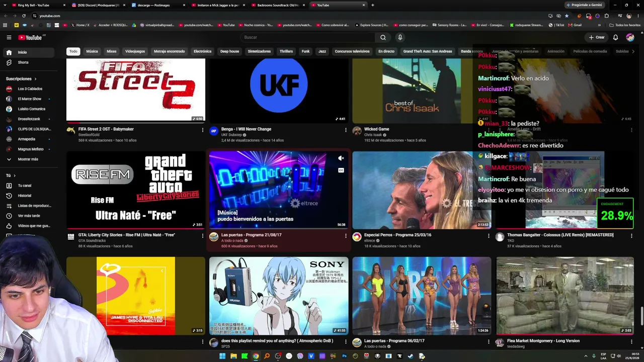
Task: Select the En directo filter chip
Action: pos(386,51)
